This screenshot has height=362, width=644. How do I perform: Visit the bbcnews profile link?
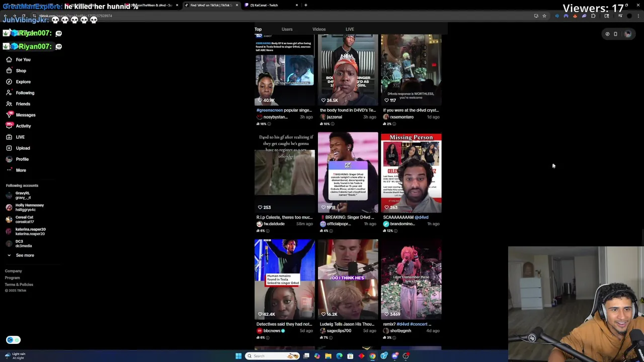pyautogui.click(x=272, y=331)
